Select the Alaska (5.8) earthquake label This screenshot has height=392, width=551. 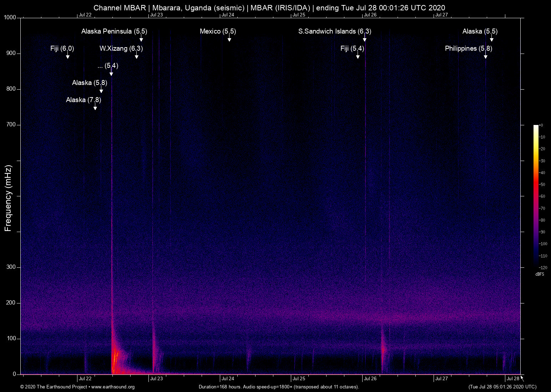(x=90, y=83)
